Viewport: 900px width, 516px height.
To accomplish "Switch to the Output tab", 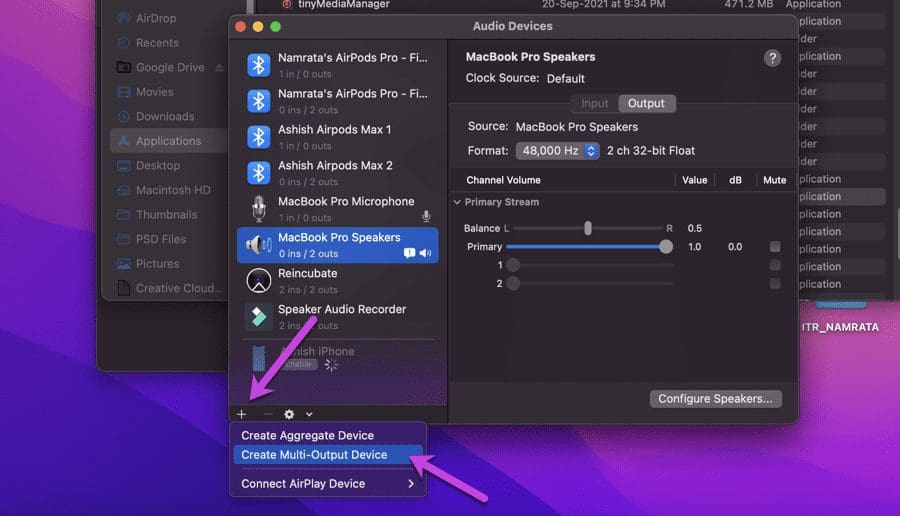I will [646, 103].
